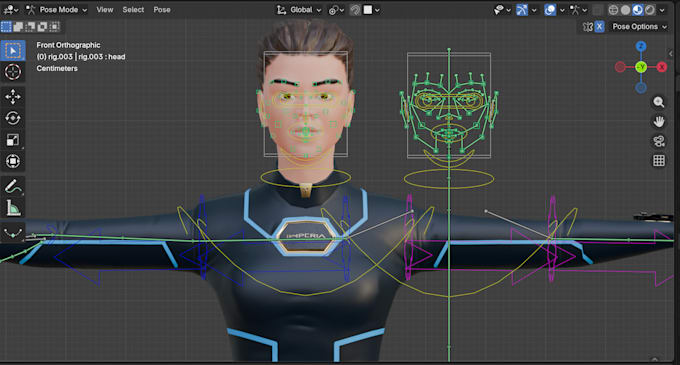Select the Measure tool
680x365 pixels.
pos(13,208)
